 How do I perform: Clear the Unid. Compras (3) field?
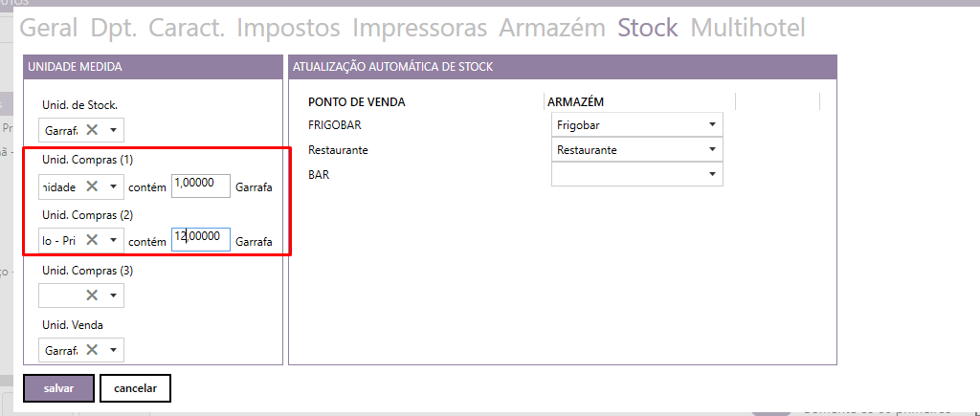click(92, 296)
